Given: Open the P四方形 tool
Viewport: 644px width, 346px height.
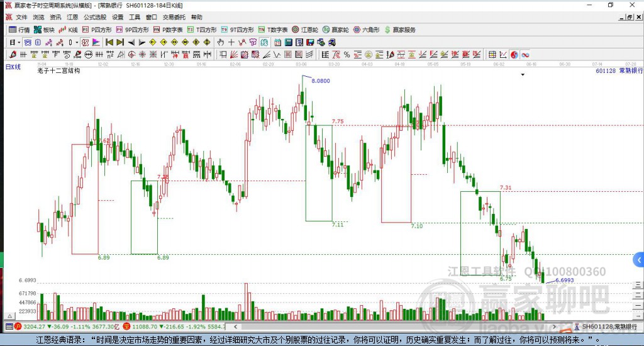Looking at the screenshot, I should [97, 30].
